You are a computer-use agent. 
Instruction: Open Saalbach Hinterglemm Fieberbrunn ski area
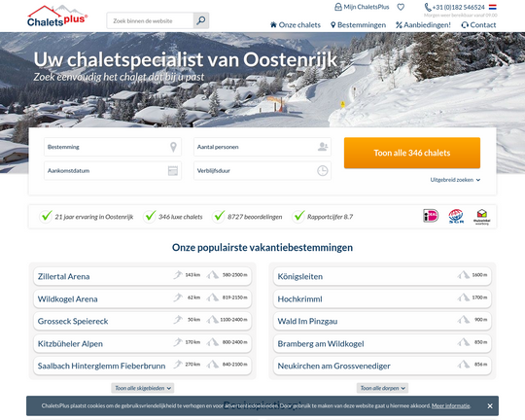click(x=143, y=366)
